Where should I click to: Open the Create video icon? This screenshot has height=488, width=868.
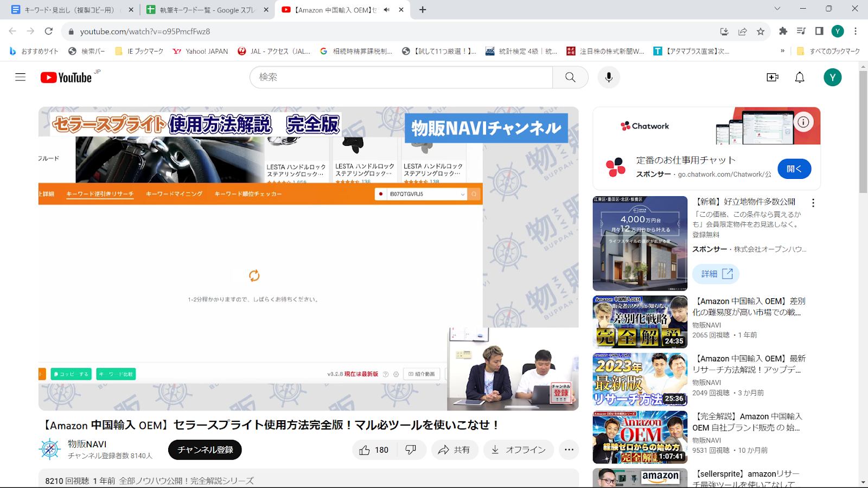773,78
